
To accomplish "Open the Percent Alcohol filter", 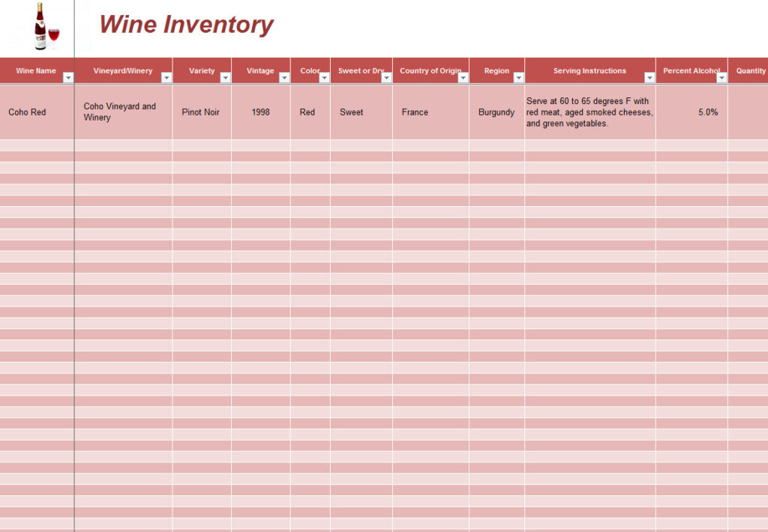I will click(722, 76).
